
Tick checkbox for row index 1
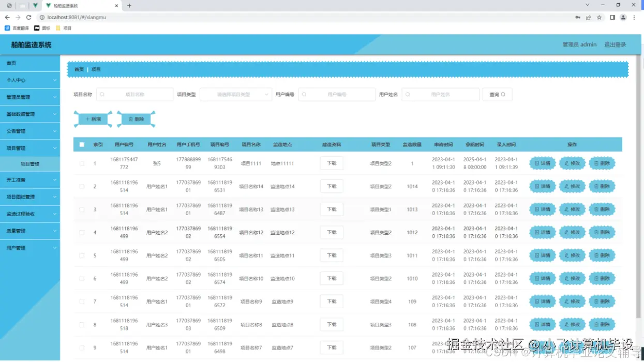(82, 163)
